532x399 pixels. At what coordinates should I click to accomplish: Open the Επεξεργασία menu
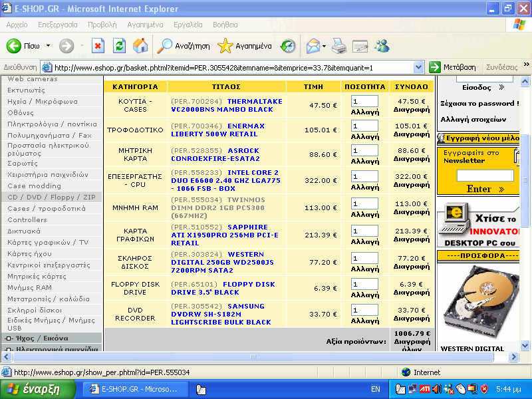(x=58, y=25)
